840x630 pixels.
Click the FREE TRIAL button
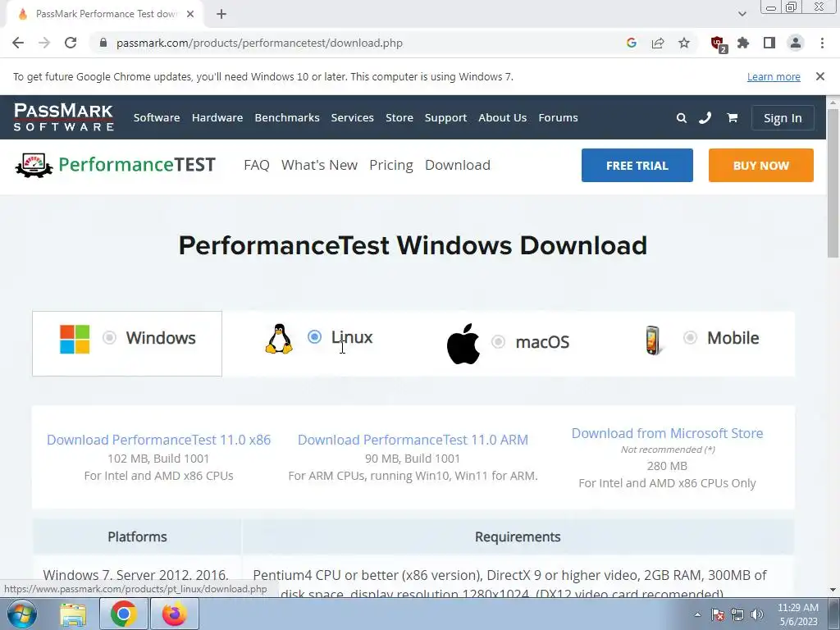tap(637, 166)
